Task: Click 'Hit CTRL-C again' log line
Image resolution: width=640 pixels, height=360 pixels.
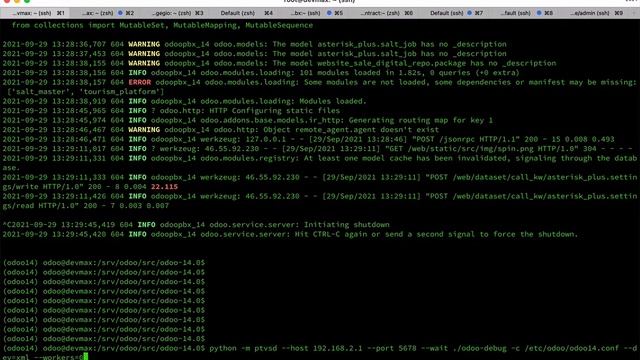Action: coord(290,234)
